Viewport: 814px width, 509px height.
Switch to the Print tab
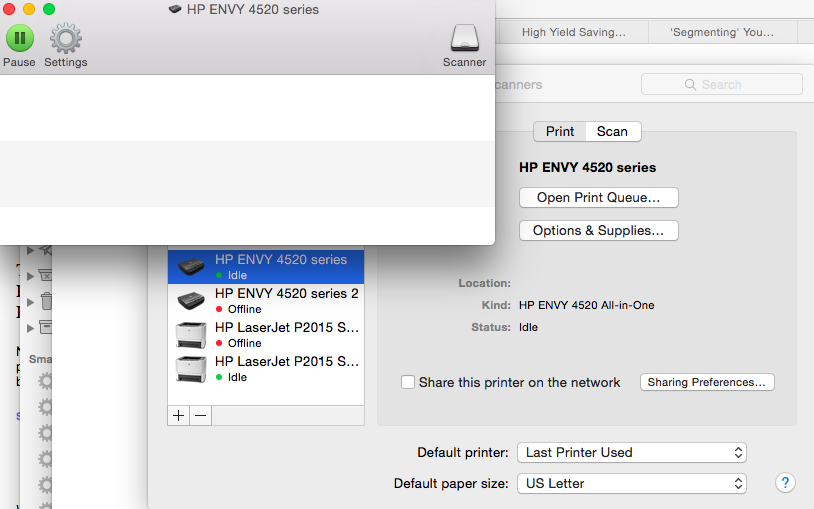[560, 131]
